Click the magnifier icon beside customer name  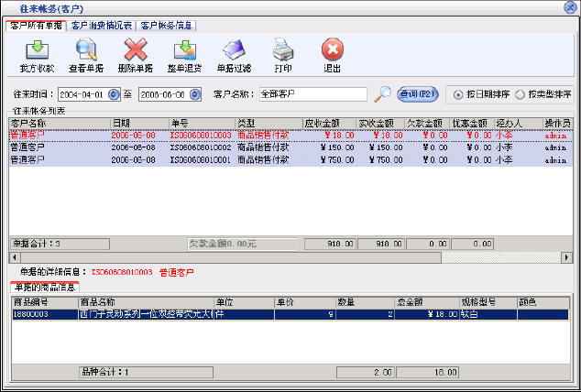[x=383, y=93]
